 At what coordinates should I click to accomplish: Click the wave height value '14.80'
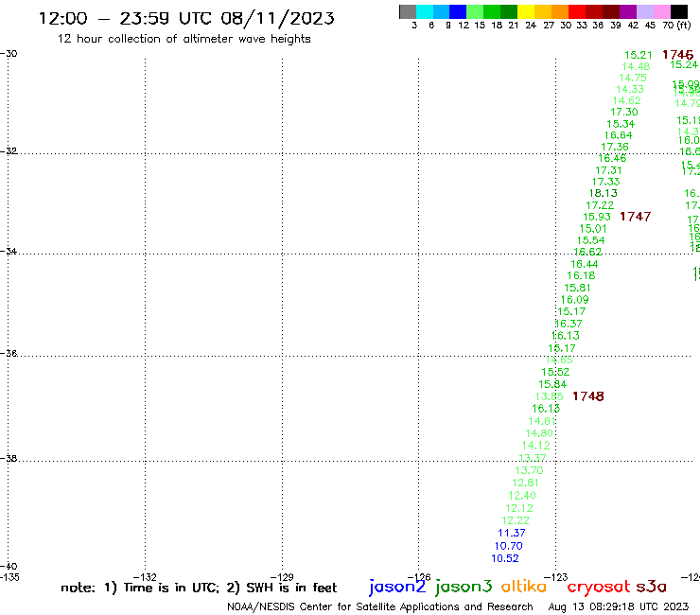point(539,433)
